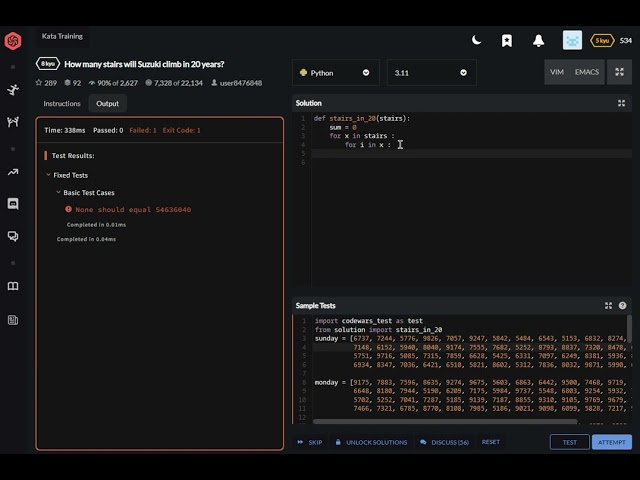
Task: Click the kata title about Suzuki stairs
Action: pos(144,64)
